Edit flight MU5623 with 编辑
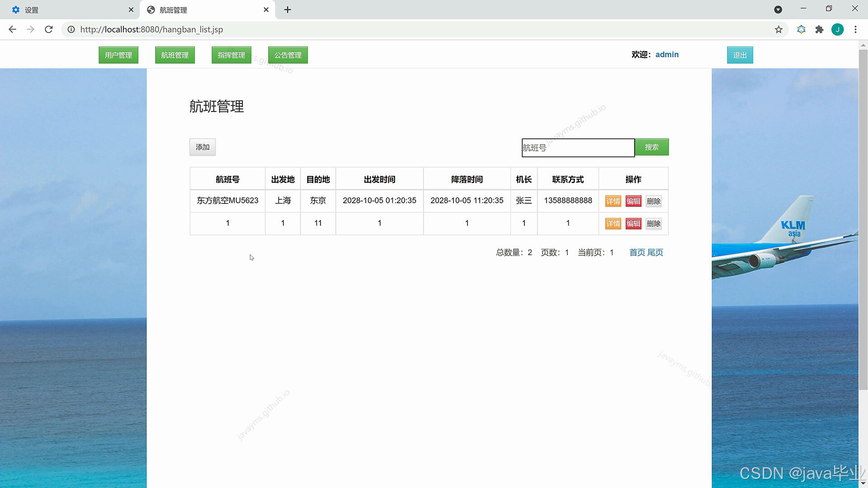 [633, 201]
